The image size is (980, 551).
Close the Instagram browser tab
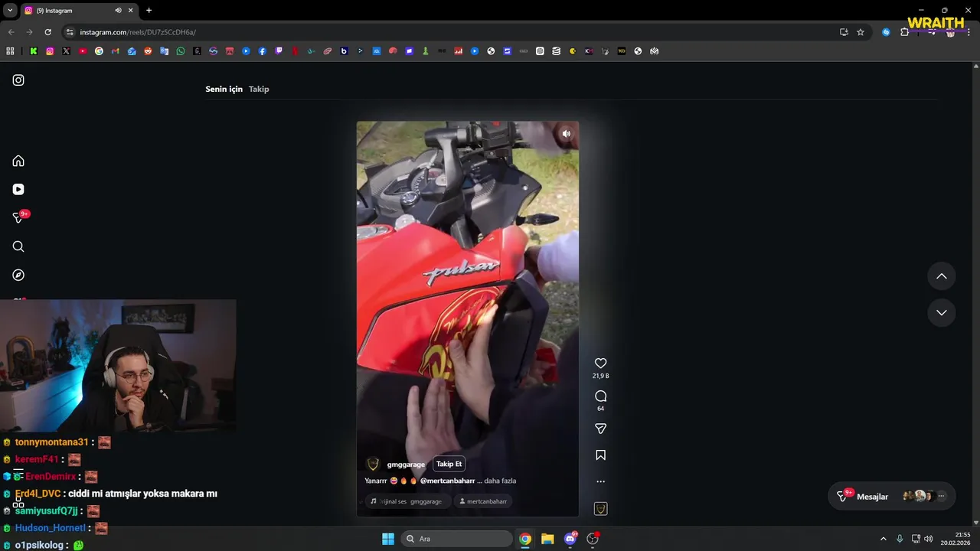coord(131,11)
